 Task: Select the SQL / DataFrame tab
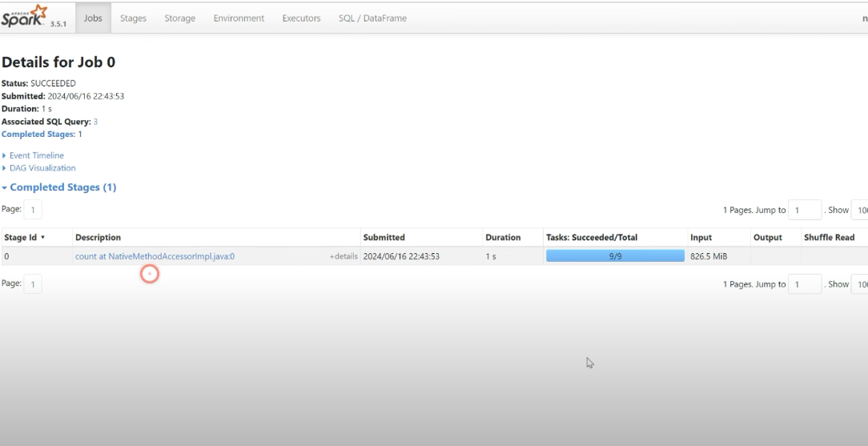pos(372,18)
